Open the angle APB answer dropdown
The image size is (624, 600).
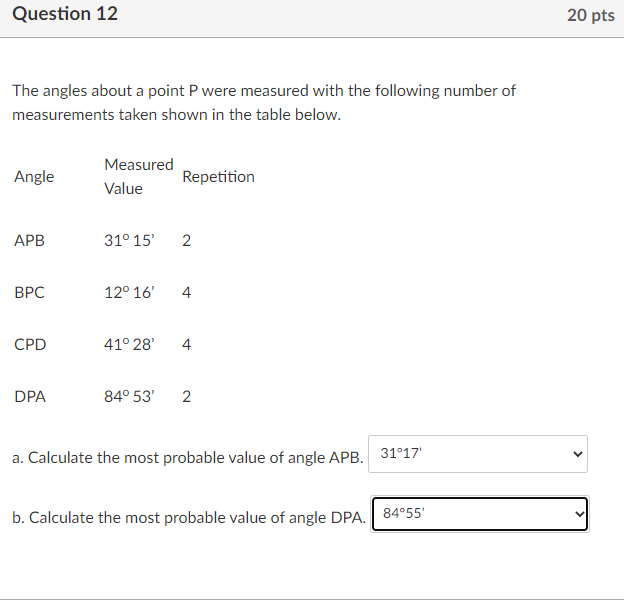[478, 454]
